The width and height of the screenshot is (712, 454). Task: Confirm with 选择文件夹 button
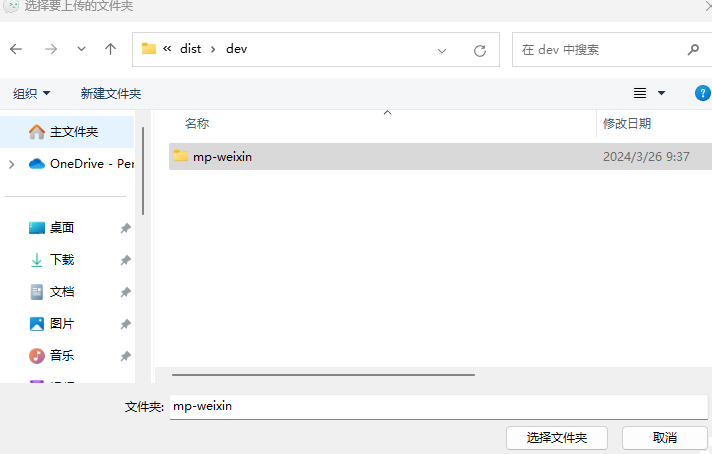click(x=557, y=438)
